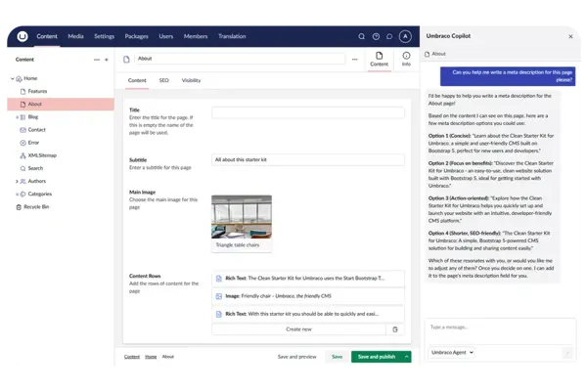This screenshot has width=587, height=392.
Task: Open Content tree more-actions dots
Action: click(97, 60)
